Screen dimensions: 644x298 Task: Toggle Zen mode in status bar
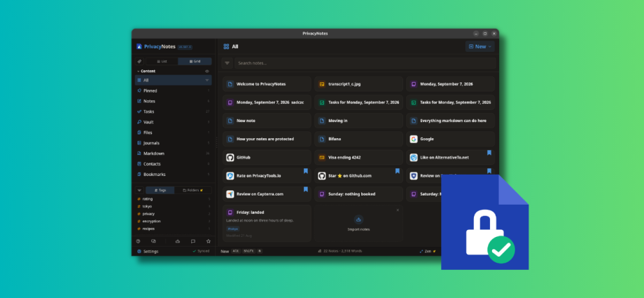click(x=428, y=251)
